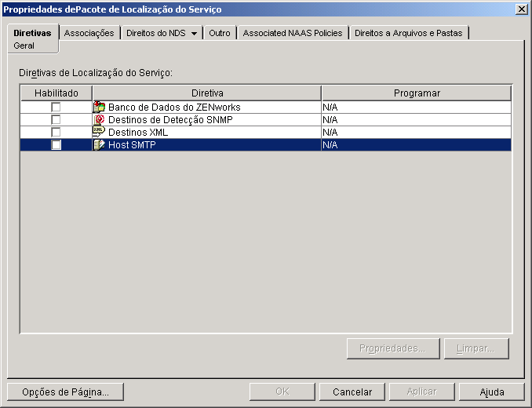The width and height of the screenshot is (532, 408).
Task: Click the Destinos XML policy icon
Action: point(99,132)
